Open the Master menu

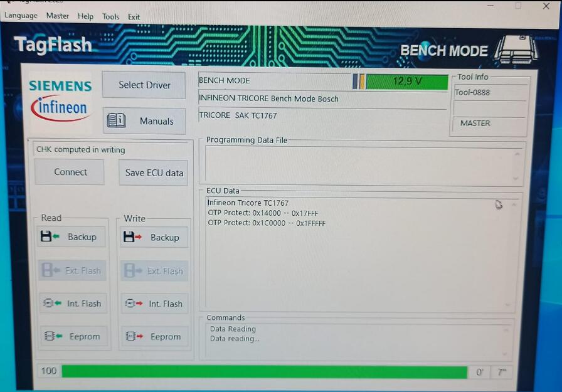tap(57, 16)
